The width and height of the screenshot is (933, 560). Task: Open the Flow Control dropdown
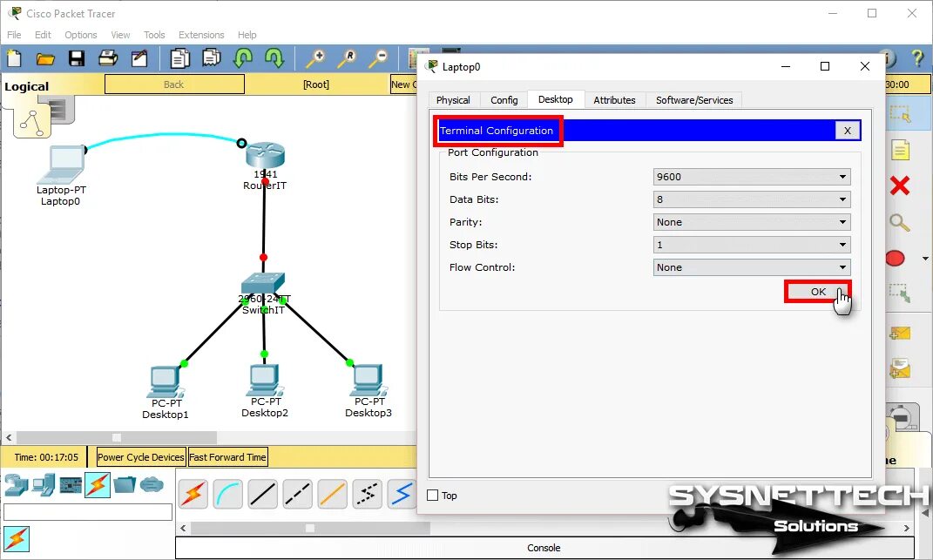pos(752,267)
